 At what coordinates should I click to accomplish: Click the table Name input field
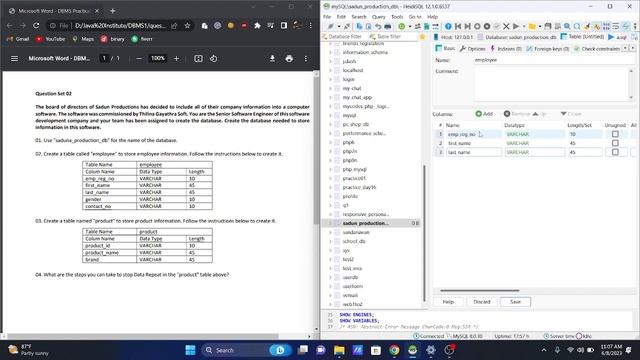point(554,60)
